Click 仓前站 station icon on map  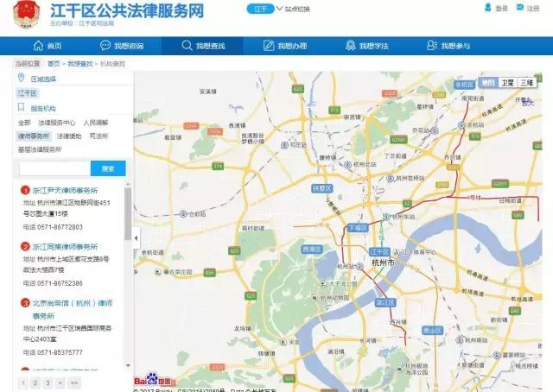(x=183, y=213)
